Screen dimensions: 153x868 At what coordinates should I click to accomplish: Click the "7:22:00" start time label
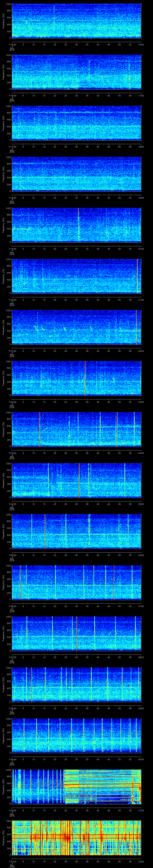coord(12,402)
